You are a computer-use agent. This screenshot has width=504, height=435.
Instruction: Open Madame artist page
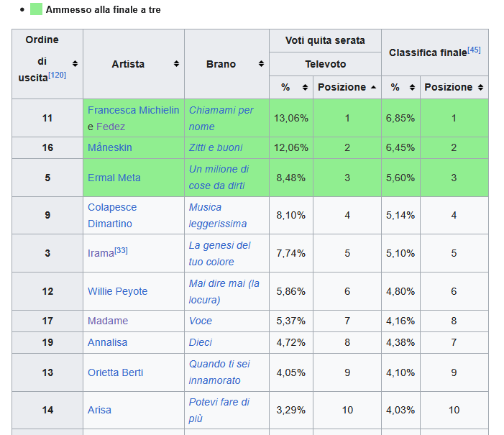coord(108,321)
